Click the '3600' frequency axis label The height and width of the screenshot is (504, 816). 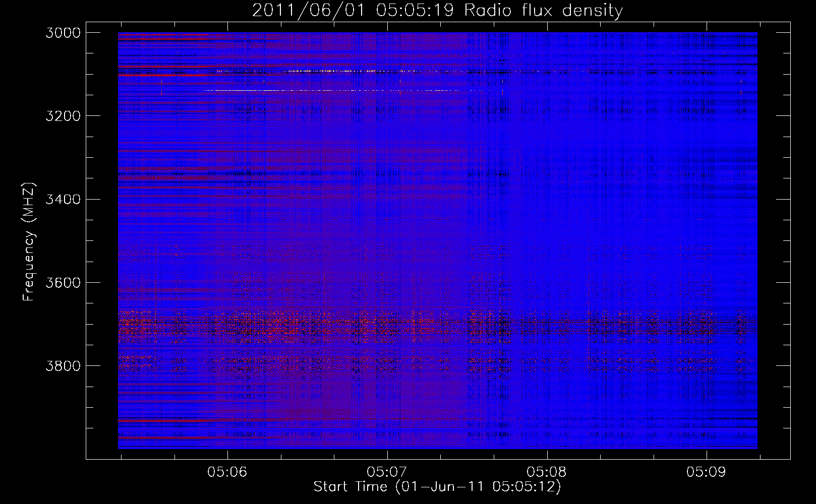[x=63, y=283]
